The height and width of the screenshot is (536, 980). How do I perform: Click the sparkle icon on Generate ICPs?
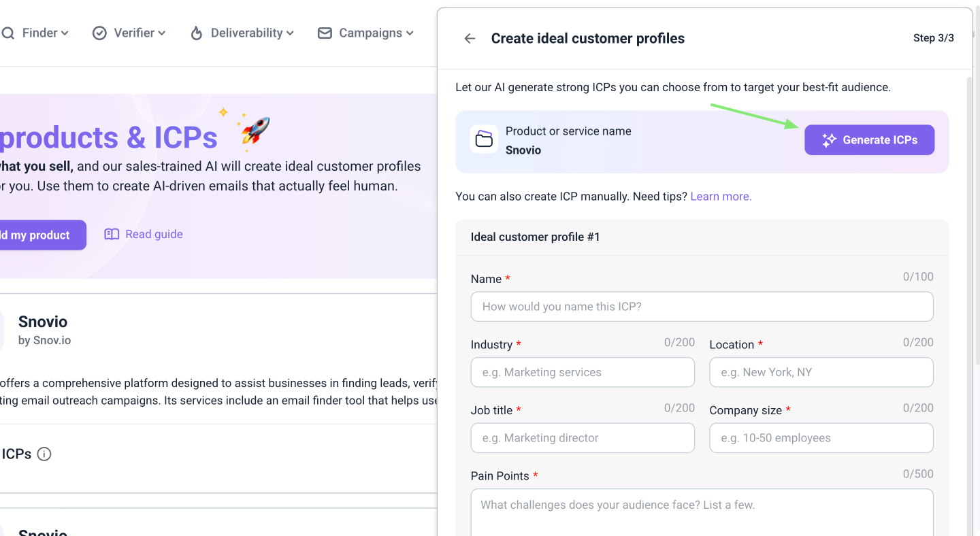(829, 140)
